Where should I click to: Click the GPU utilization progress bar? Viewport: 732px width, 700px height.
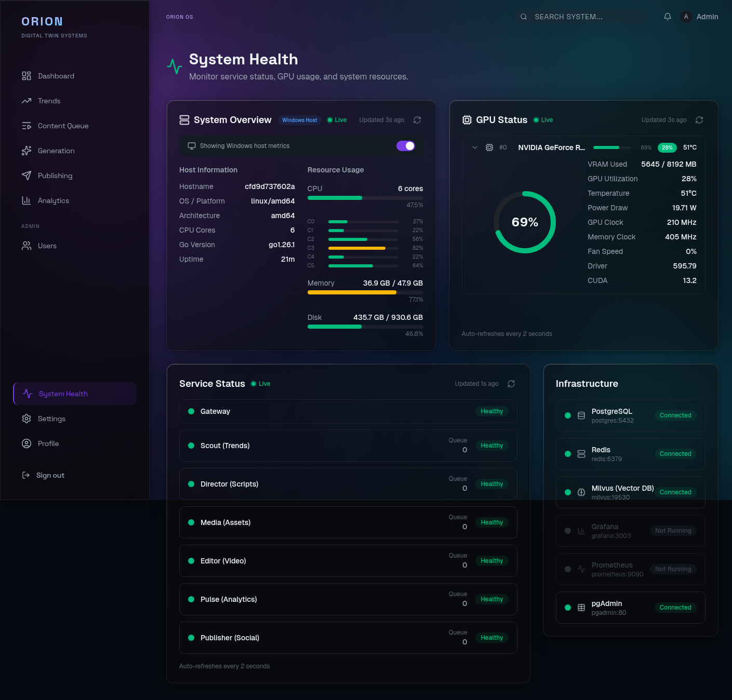click(611, 147)
